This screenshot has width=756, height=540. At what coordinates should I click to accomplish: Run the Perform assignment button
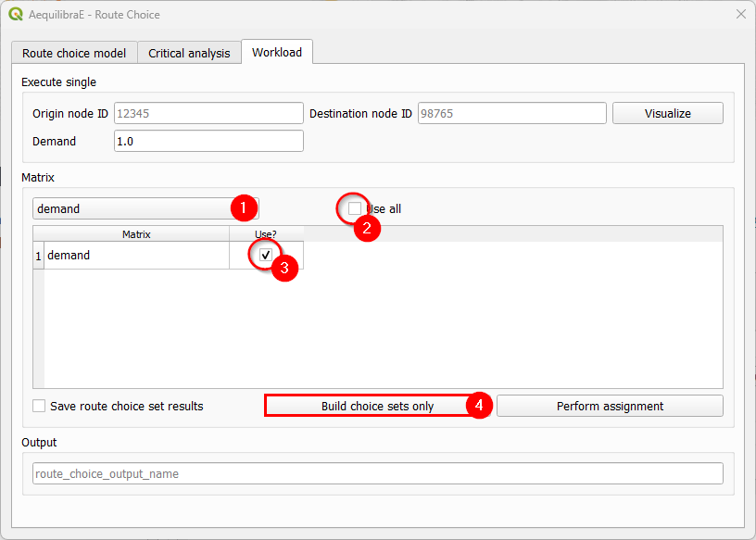coord(610,406)
